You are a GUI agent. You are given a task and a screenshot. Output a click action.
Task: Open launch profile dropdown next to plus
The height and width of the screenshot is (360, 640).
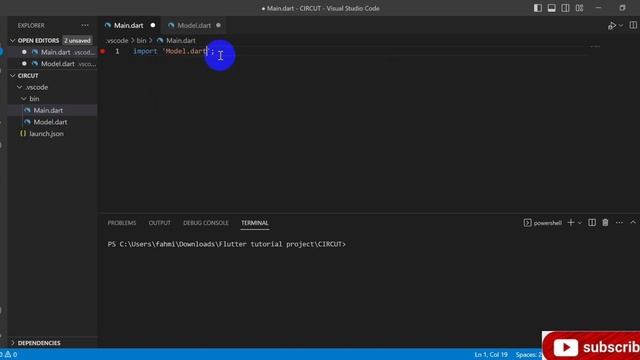[580, 223]
